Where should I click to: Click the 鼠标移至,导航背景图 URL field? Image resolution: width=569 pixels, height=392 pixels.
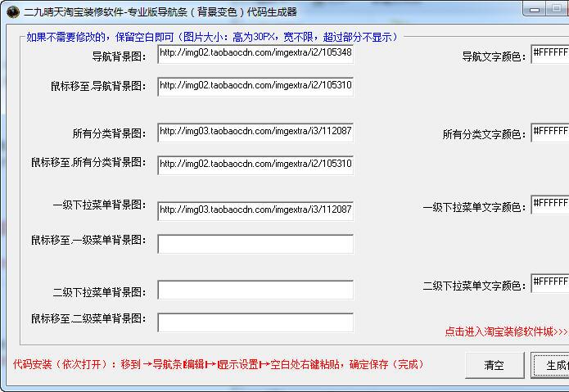255,86
